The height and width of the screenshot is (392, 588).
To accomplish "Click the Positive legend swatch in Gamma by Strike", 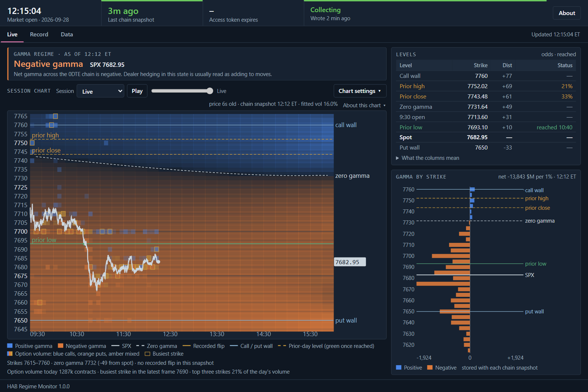I will pos(399,367).
